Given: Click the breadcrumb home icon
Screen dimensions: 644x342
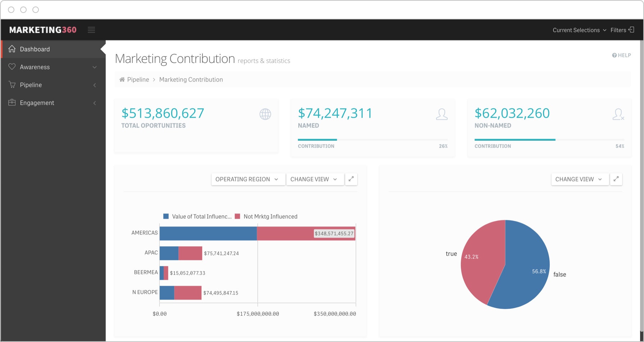Looking at the screenshot, I should point(122,80).
